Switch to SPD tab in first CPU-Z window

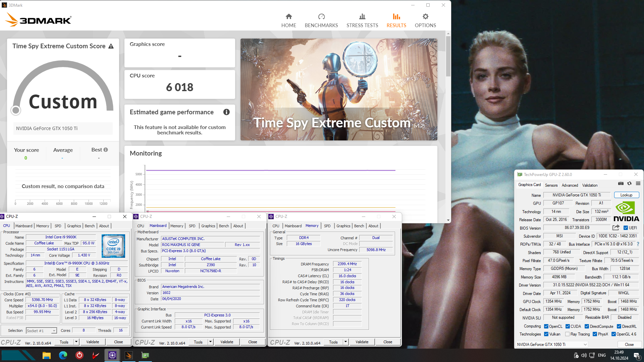(58, 226)
